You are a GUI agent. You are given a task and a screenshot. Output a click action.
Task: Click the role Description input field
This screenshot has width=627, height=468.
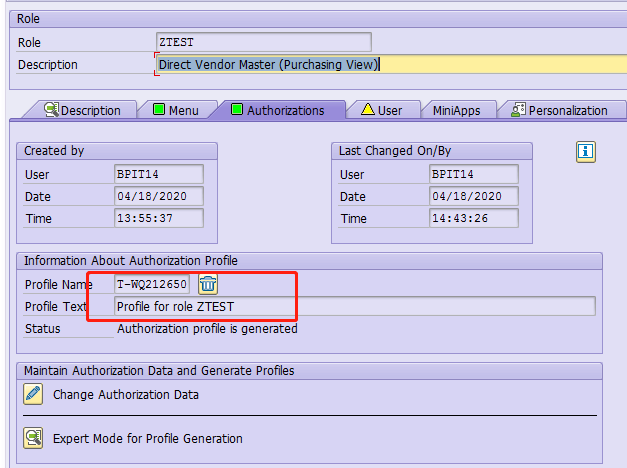tap(391, 64)
